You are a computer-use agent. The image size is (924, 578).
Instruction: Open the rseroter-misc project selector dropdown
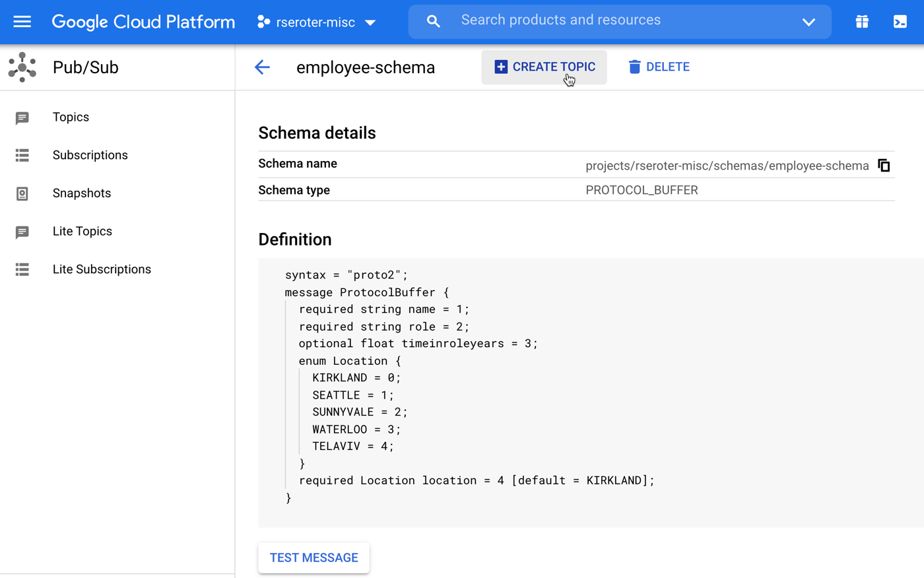point(316,22)
